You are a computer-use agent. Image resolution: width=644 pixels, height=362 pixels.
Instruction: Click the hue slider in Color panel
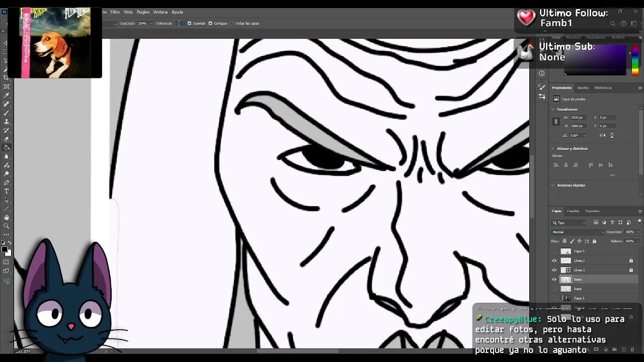(635, 60)
